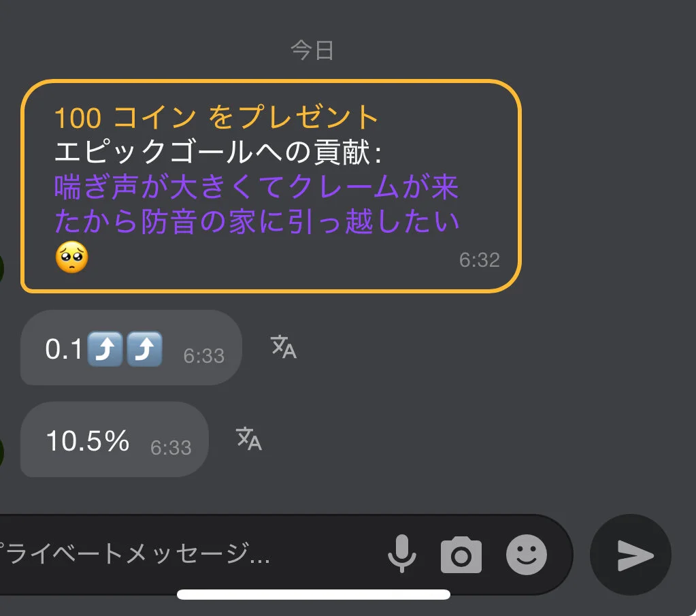Viewport: 696px width, 616px height.
Task: Select the 100 コイン をプレゼント heading
Action: point(216,117)
